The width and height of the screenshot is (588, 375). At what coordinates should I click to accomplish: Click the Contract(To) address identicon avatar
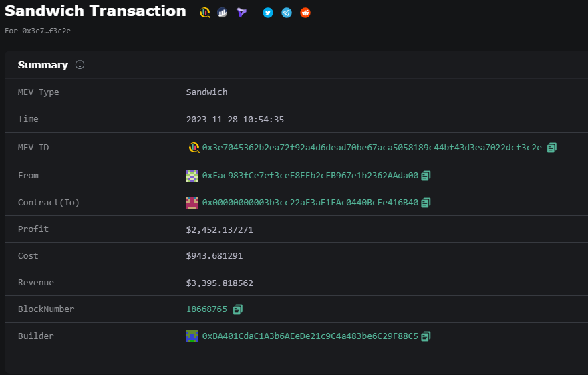(192, 203)
